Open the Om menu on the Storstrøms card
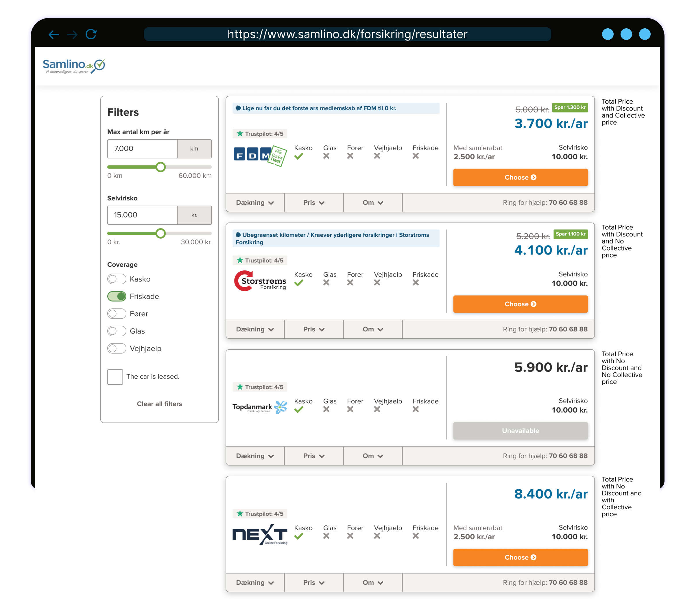 coord(372,329)
